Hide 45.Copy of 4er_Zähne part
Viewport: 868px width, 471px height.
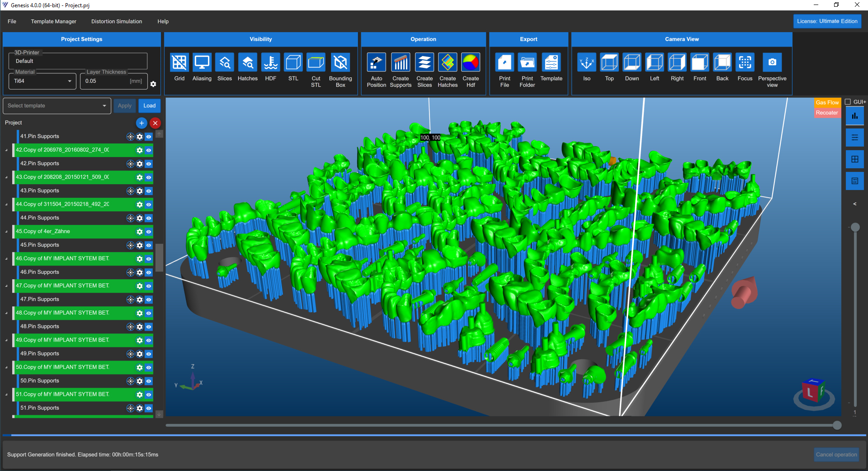tap(148, 232)
